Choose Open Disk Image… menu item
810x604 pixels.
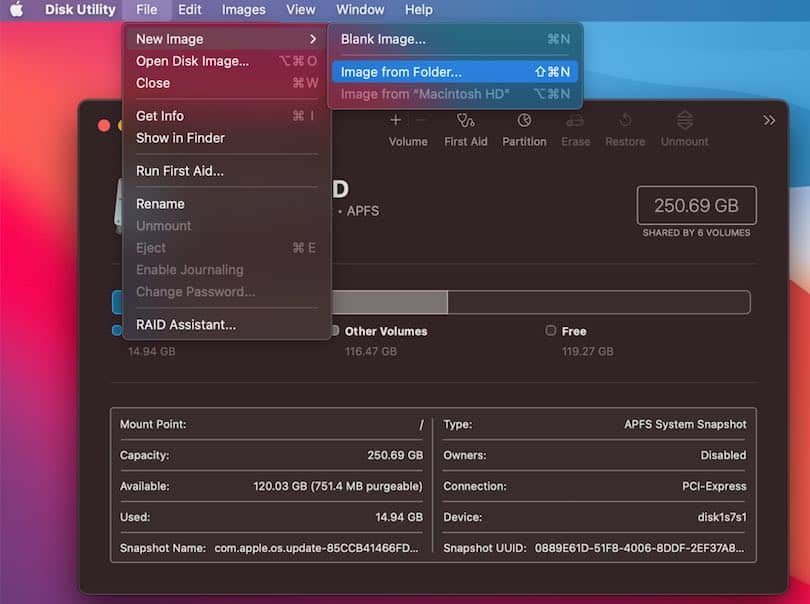(226, 61)
